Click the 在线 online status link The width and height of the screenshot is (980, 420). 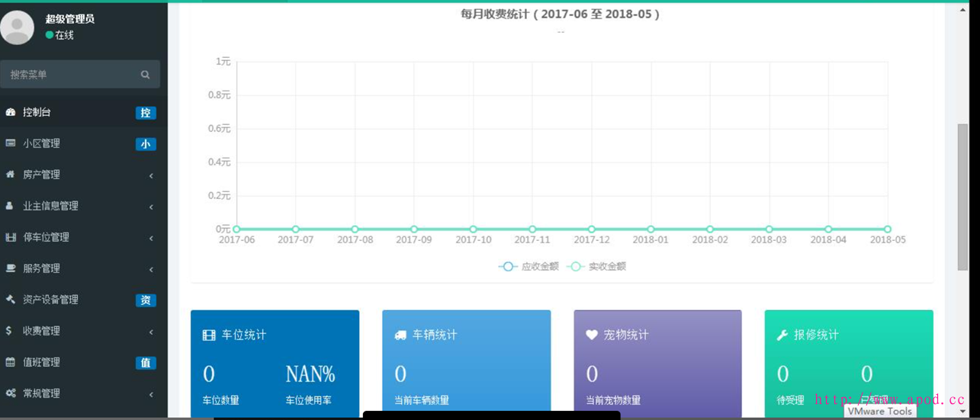pyautogui.click(x=59, y=35)
